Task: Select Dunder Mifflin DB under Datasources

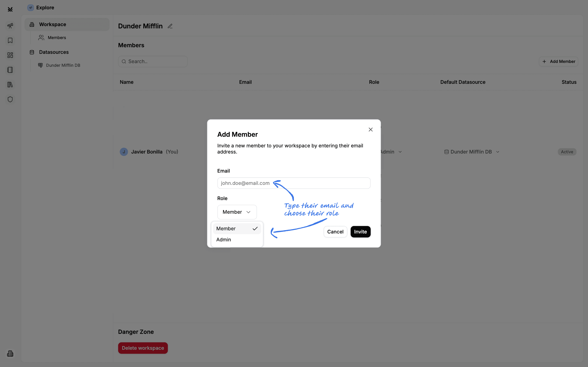Action: click(63, 65)
